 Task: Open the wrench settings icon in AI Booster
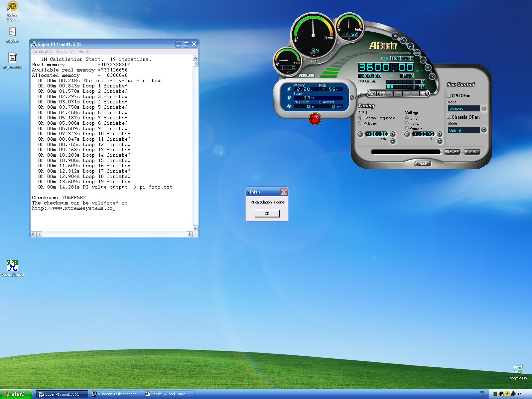click(x=403, y=41)
